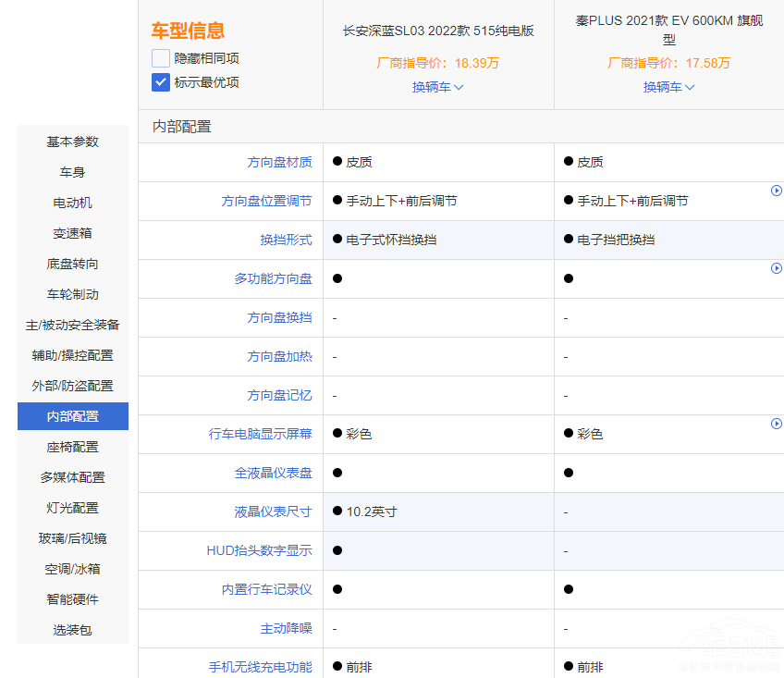Open 灯光配置 in sidebar navigation
Viewport: 784px width, 678px height.
(73, 508)
